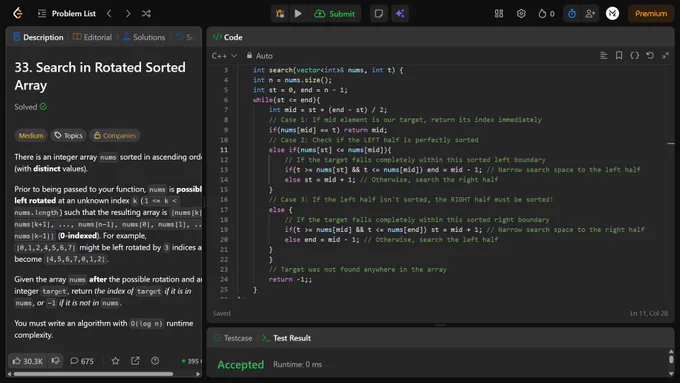Click the Accepted result text
680x383 pixels.
pyautogui.click(x=241, y=365)
